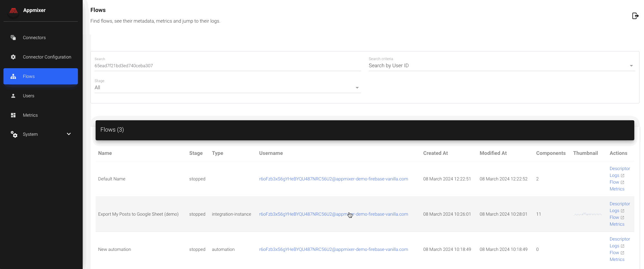Open Descriptor for Default Name flow
This screenshot has width=644, height=269.
(x=619, y=168)
